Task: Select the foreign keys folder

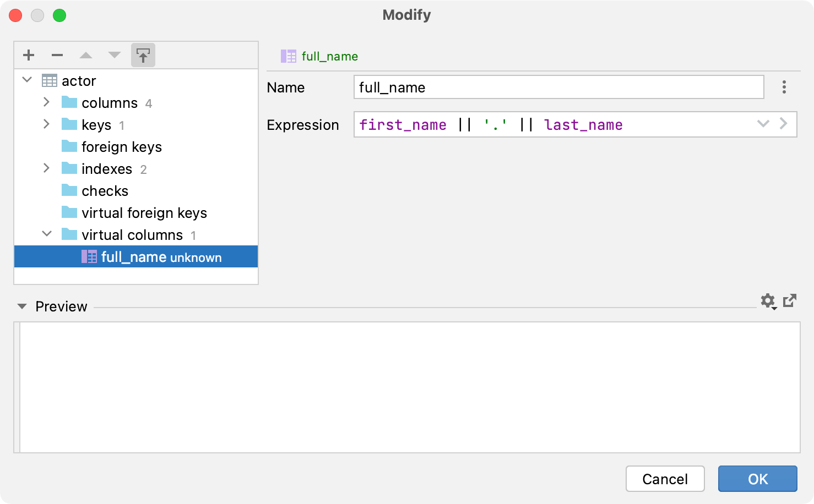Action: coord(121,146)
